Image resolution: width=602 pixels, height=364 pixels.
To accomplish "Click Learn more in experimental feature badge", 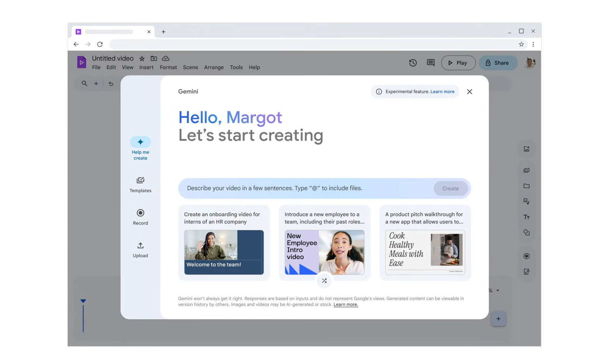I will tap(442, 92).
